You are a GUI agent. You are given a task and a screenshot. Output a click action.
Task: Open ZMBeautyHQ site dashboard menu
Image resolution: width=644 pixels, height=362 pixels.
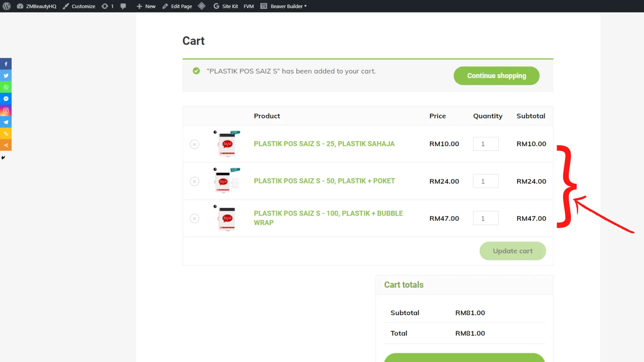pos(37,6)
